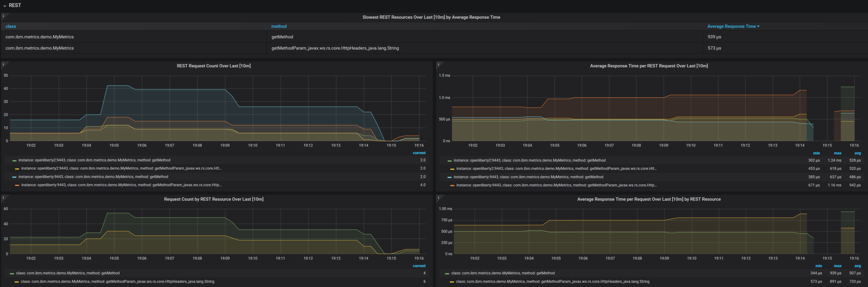Toggle openliberty2:9443 getMethod series in REST Request Count legend
This screenshot has width=868, height=287.
point(94,160)
